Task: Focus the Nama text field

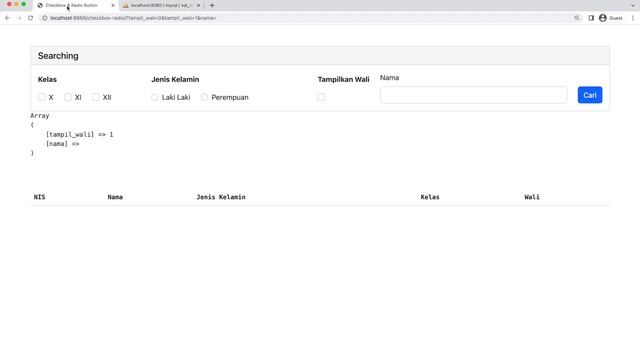Action: [x=473, y=95]
